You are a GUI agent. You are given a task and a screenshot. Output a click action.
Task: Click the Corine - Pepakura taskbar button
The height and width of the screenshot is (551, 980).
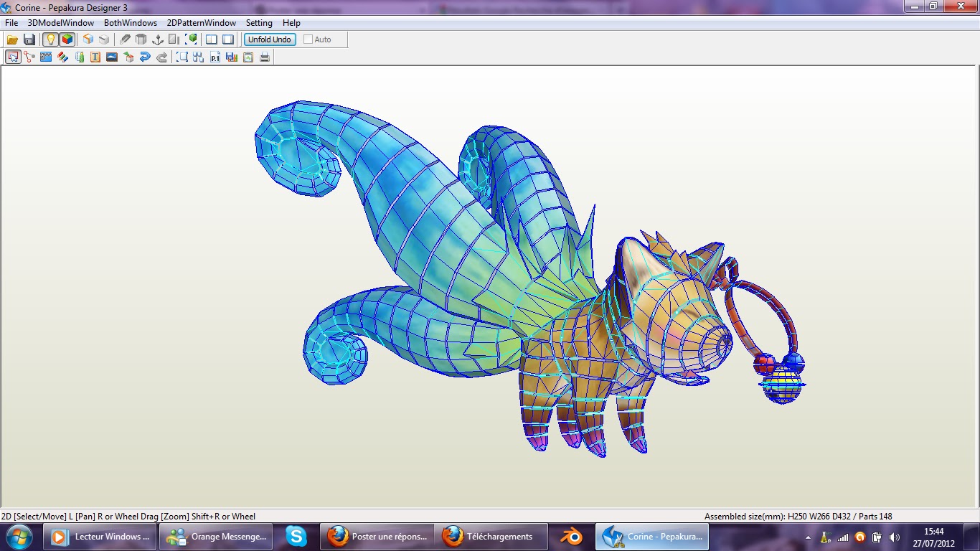tap(652, 537)
